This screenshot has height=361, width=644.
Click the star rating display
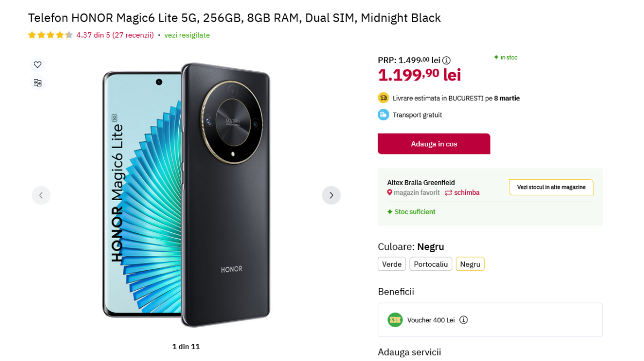[x=50, y=35]
